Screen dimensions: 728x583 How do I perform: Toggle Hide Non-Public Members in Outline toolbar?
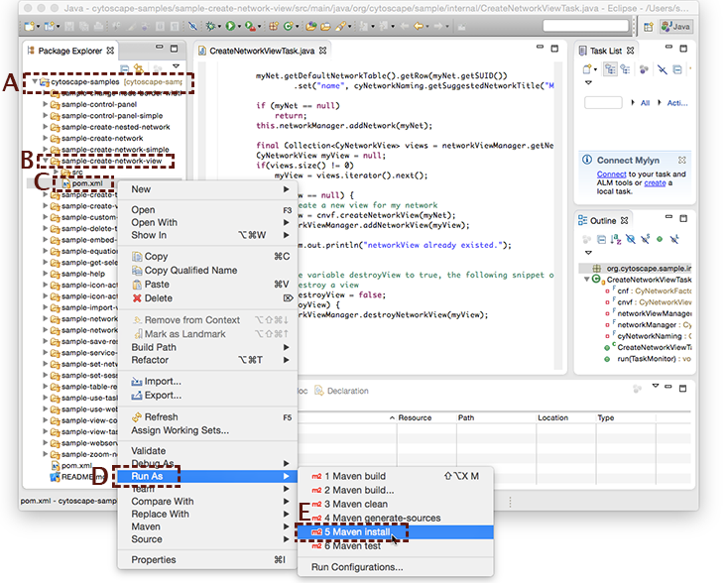coord(660,239)
